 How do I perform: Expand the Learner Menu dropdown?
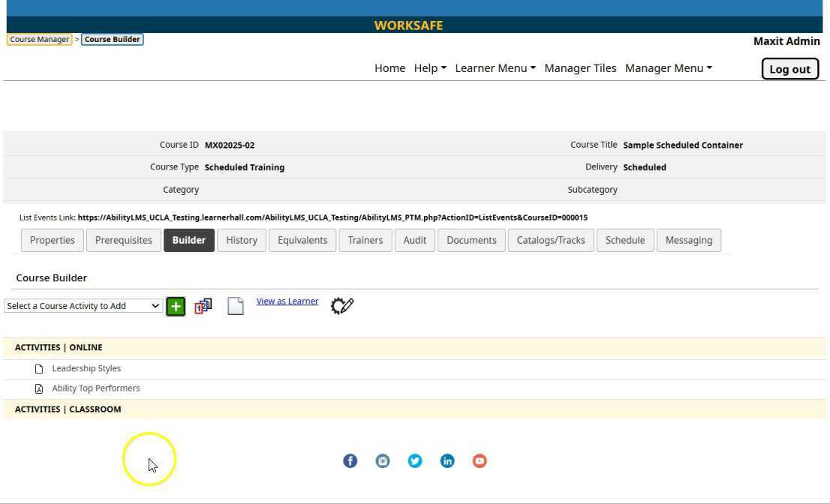[x=495, y=68]
